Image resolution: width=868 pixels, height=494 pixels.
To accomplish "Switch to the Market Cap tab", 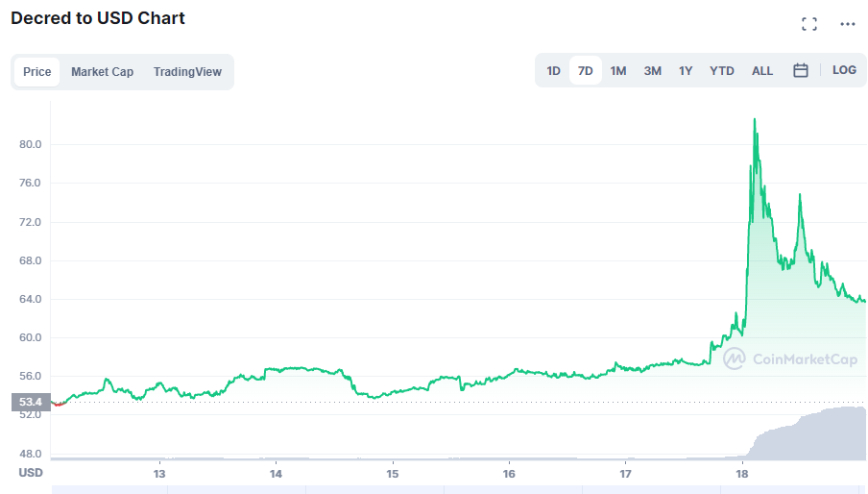I will point(103,72).
